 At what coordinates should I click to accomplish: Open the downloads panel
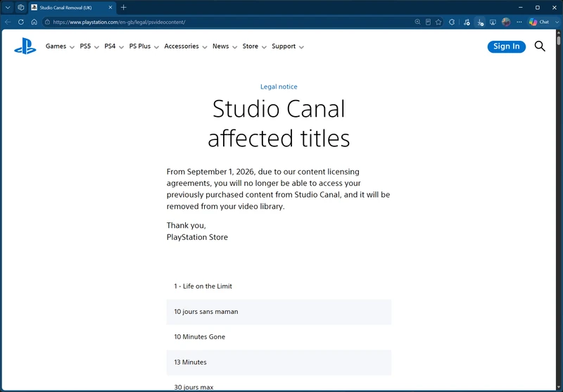pos(480,22)
